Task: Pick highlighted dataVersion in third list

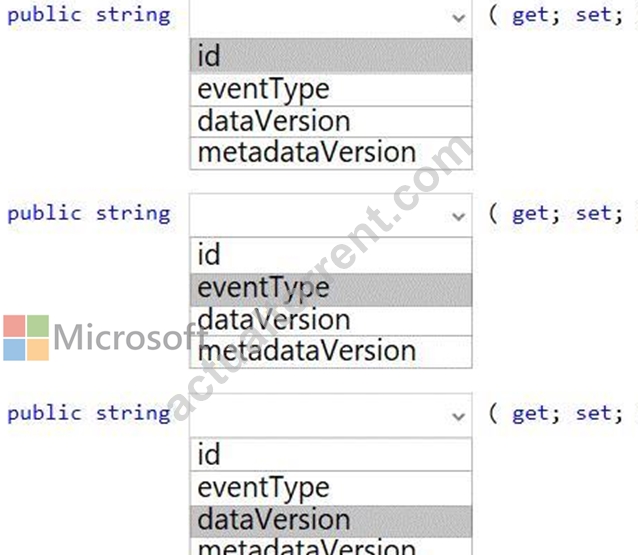Action: pos(331,521)
